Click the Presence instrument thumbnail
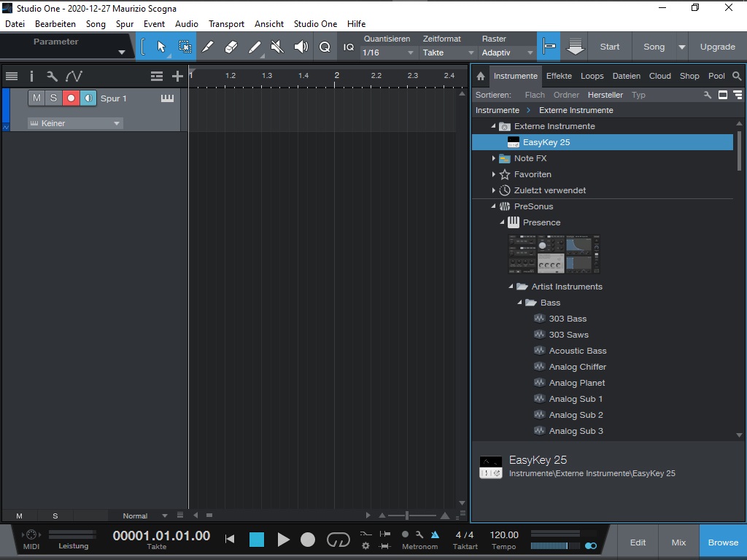Viewport: 747px width, 560px height. (x=554, y=254)
